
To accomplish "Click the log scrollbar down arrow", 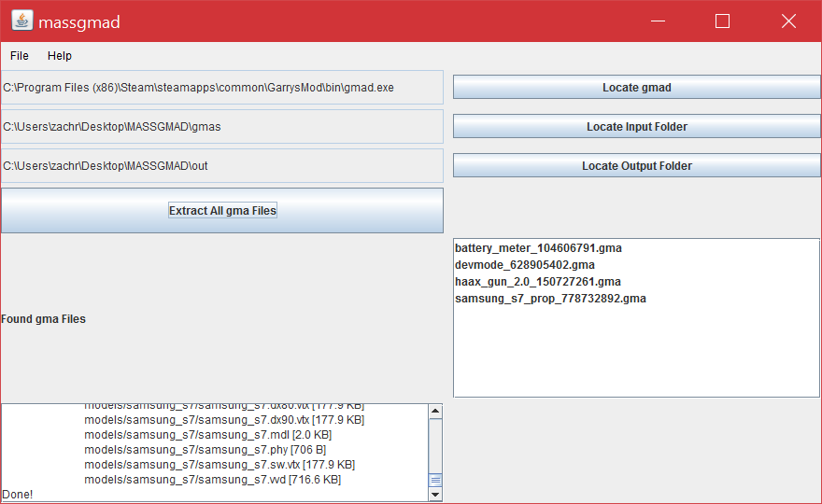I will pos(435,494).
